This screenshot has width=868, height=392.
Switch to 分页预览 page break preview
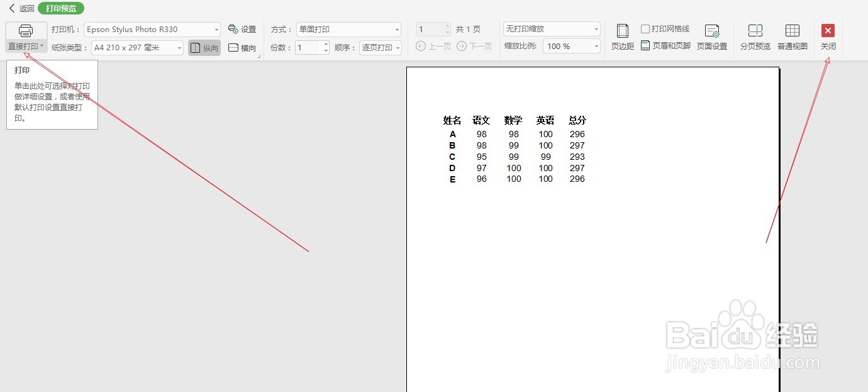[755, 37]
